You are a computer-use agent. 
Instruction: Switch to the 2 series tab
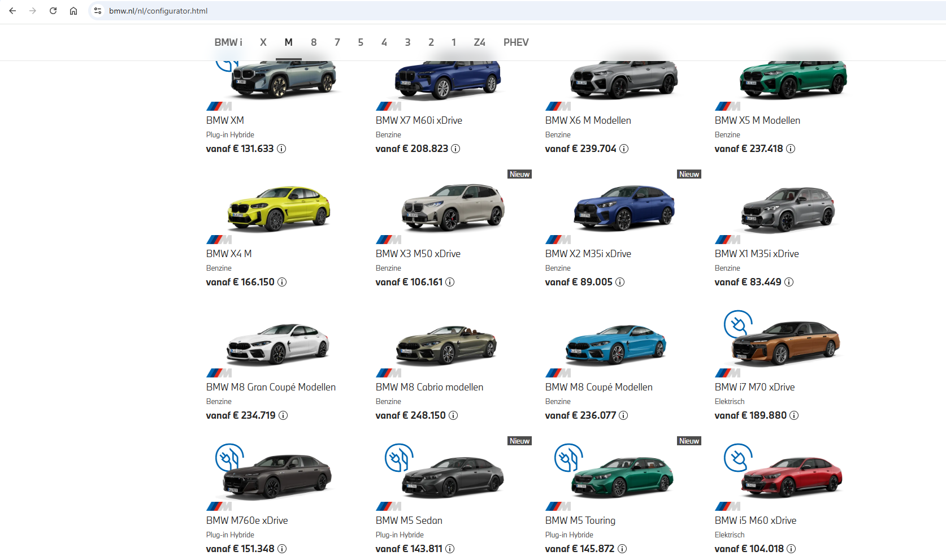point(431,42)
